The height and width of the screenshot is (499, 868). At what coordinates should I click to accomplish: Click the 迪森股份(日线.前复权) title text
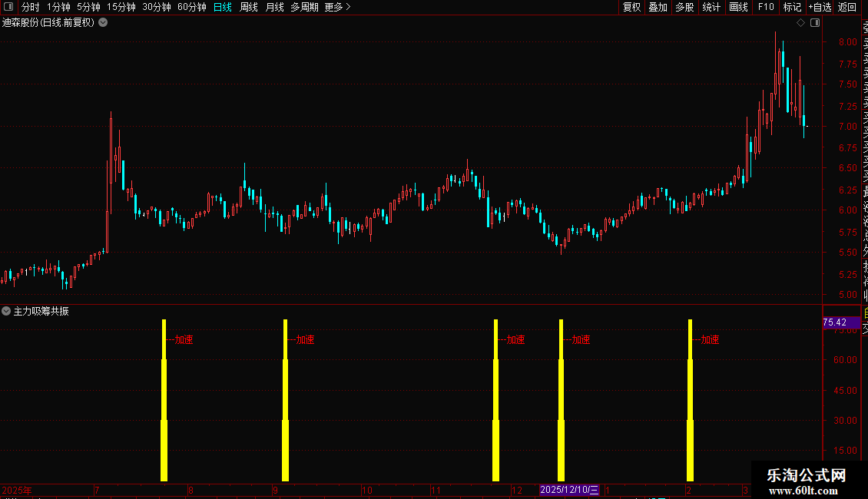48,23
